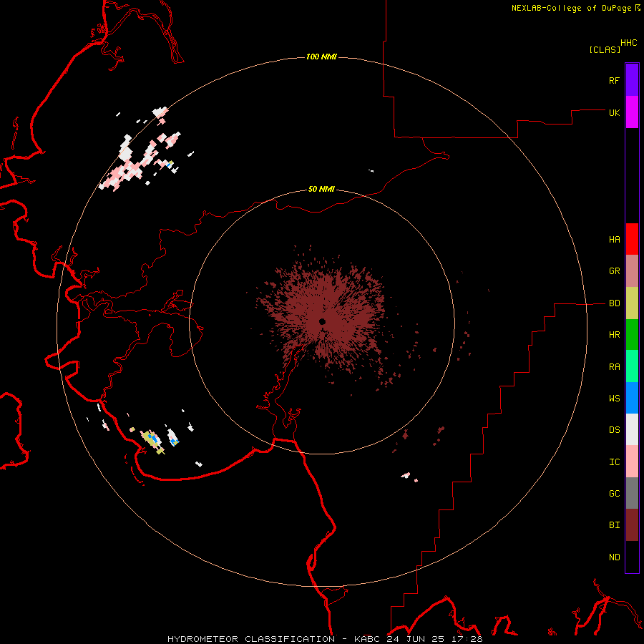The height and width of the screenshot is (644, 644).
Task: Click the DS legend label
Action: tap(614, 430)
